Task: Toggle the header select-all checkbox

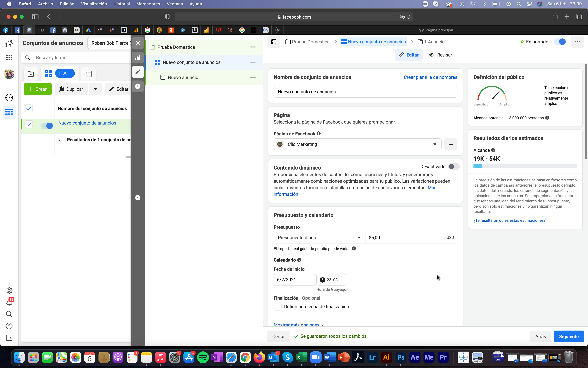Action: pos(29,108)
